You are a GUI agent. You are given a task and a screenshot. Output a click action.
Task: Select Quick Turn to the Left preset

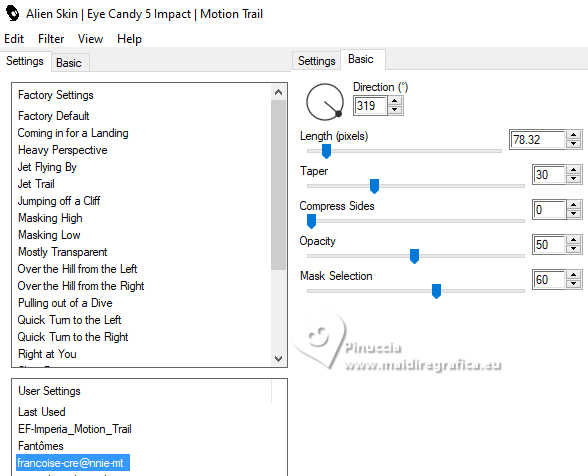pyautogui.click(x=70, y=320)
